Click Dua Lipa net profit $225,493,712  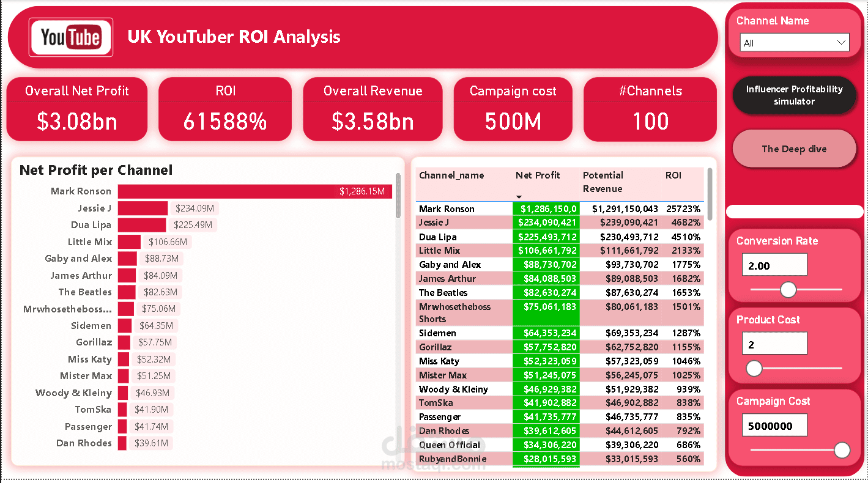point(547,237)
